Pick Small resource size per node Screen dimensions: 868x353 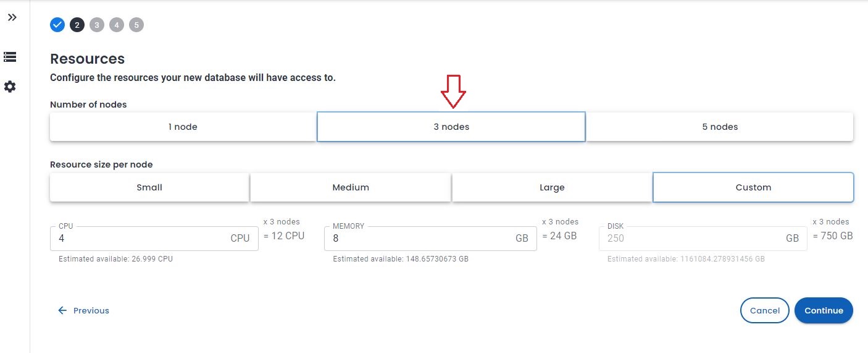coord(149,187)
